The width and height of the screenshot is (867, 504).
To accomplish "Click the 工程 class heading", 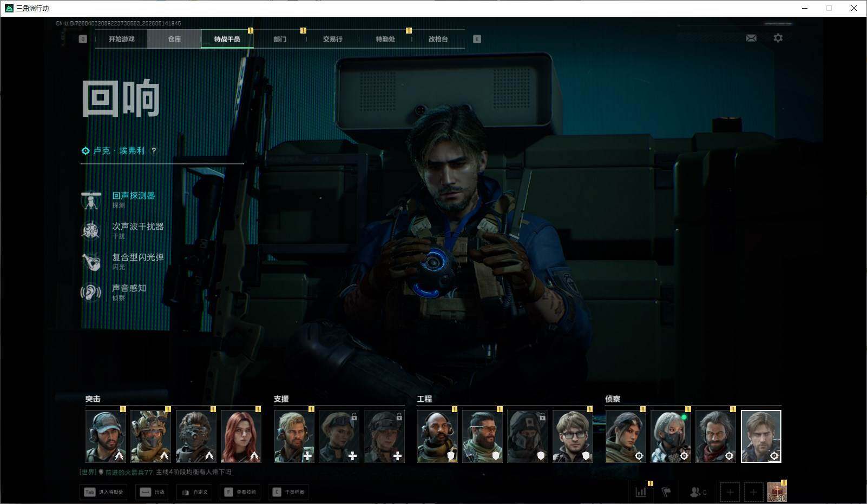I will 425,399.
